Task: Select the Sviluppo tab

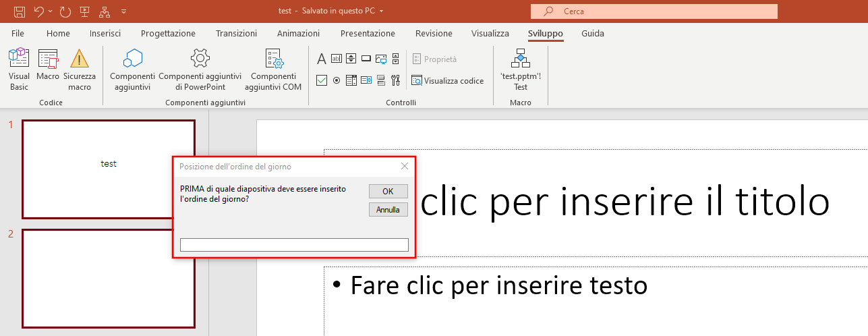Action: click(546, 33)
